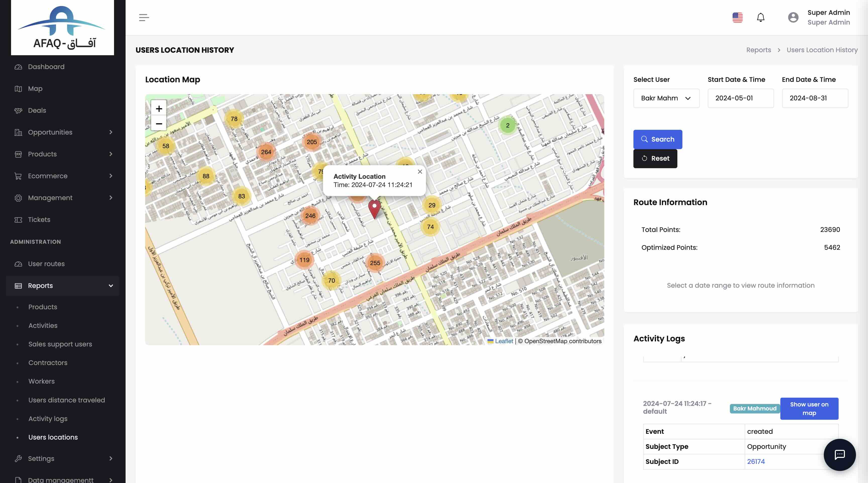Click the AFAQ logo
The image size is (868, 483).
coord(62,28)
